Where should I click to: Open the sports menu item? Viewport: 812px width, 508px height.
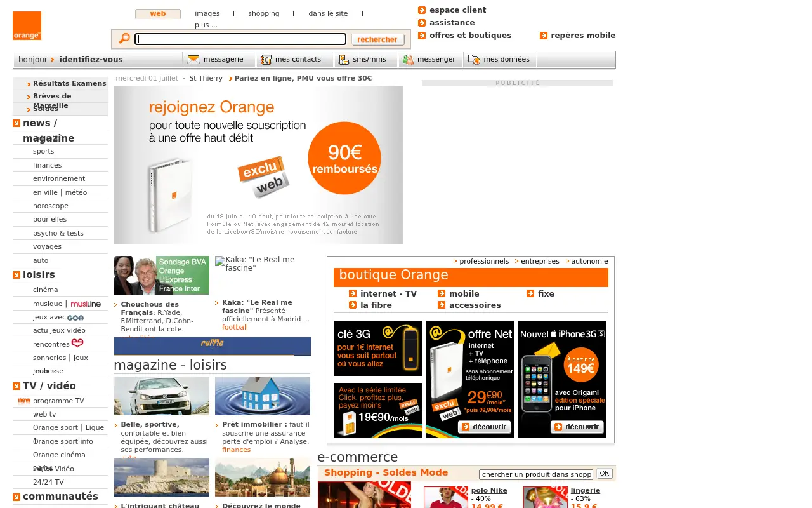click(x=44, y=152)
